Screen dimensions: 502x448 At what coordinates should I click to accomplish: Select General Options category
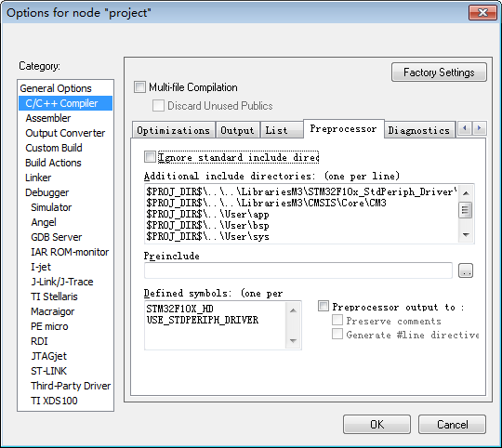click(56, 88)
